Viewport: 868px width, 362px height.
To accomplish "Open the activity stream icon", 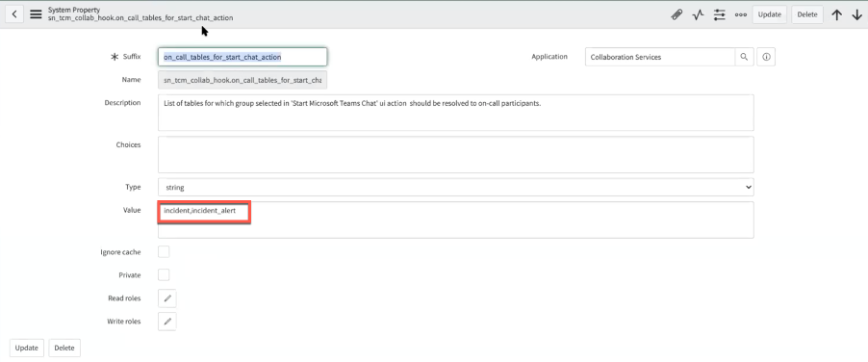I will (x=698, y=15).
